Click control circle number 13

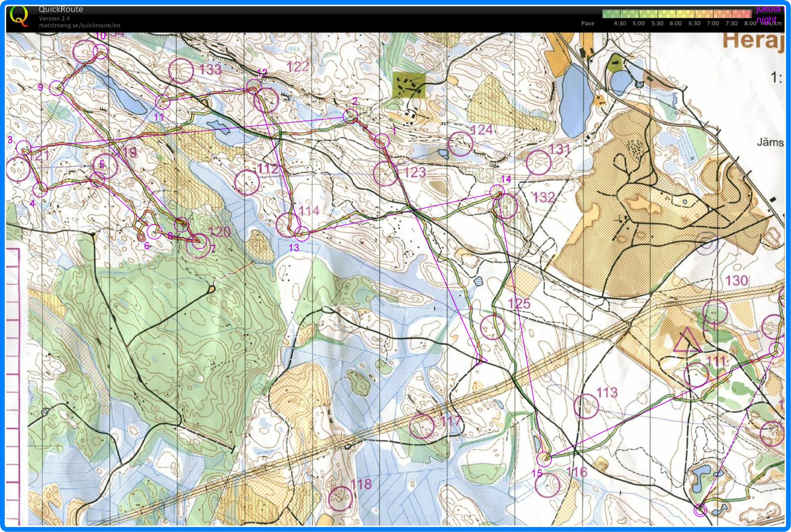(302, 234)
